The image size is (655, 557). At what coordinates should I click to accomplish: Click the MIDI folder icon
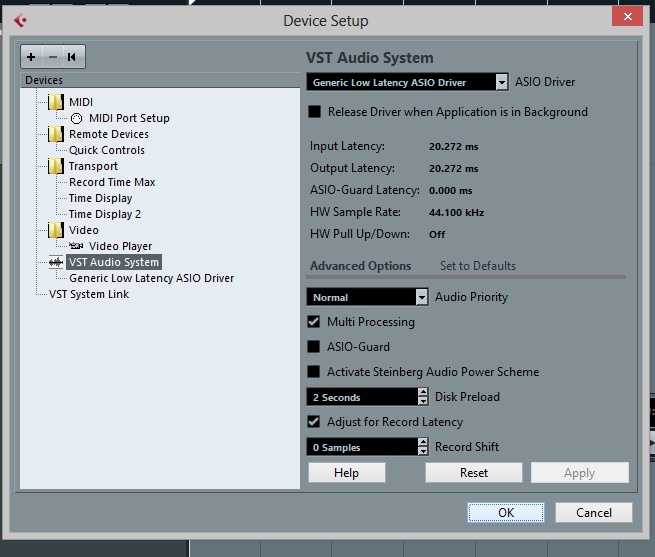(x=56, y=102)
